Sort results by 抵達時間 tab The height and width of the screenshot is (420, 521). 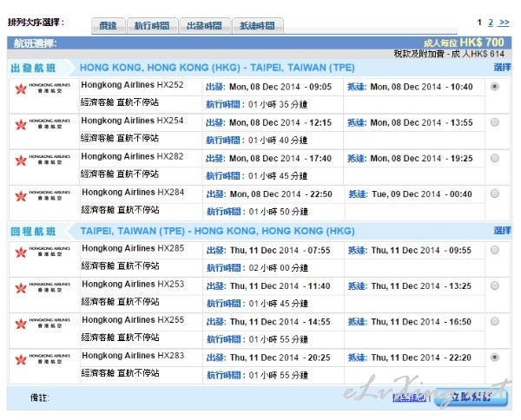pos(258,25)
